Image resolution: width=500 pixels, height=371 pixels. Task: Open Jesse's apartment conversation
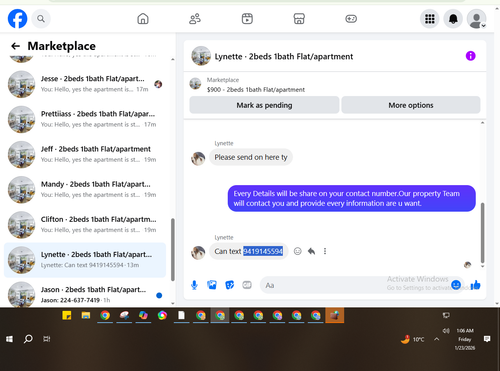[x=85, y=84]
